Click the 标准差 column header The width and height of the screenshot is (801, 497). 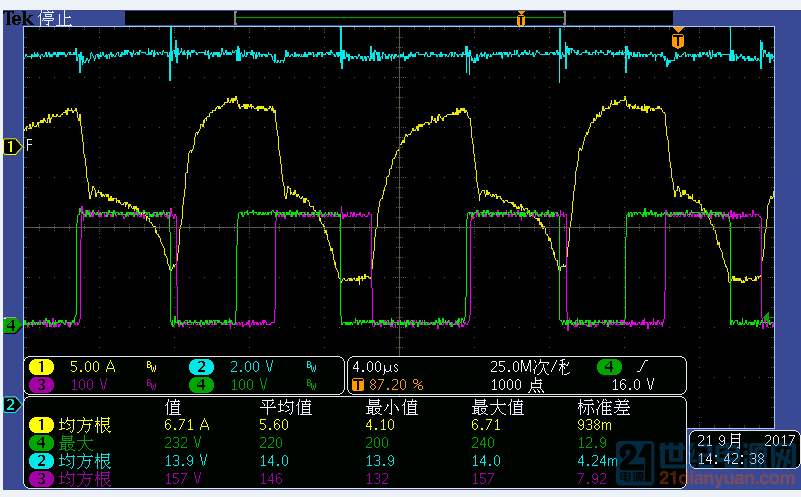coord(604,407)
